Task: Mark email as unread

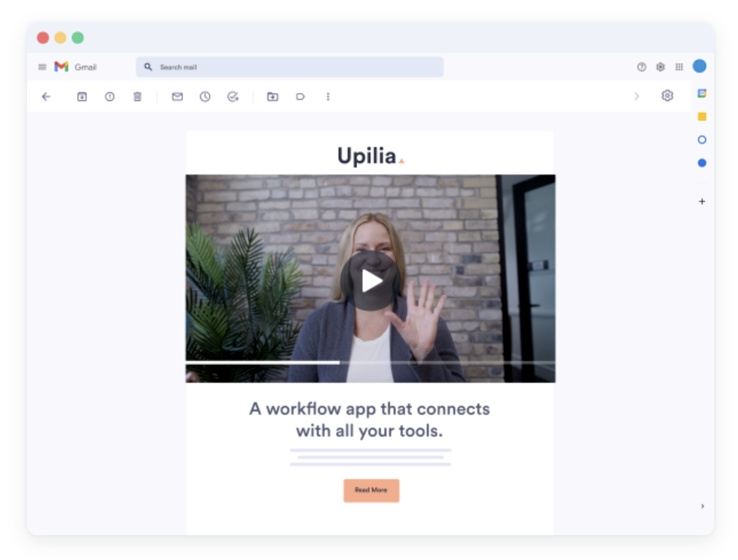Action: tap(178, 97)
